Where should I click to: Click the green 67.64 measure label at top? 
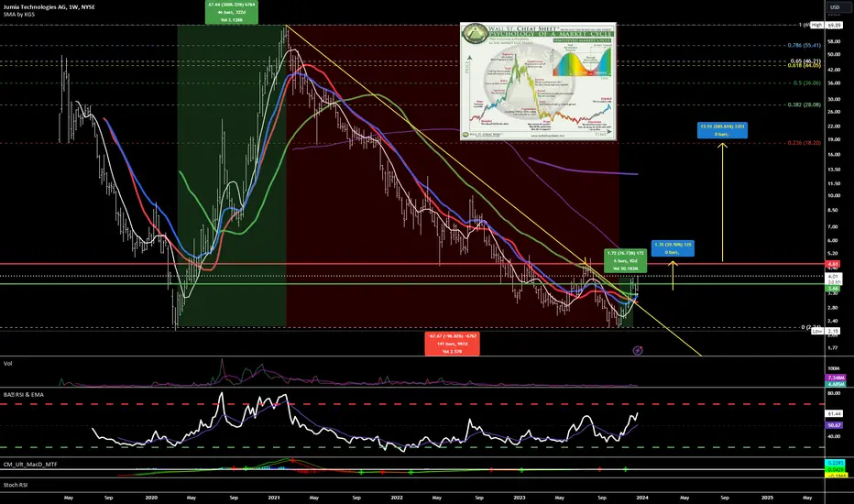tap(232, 12)
